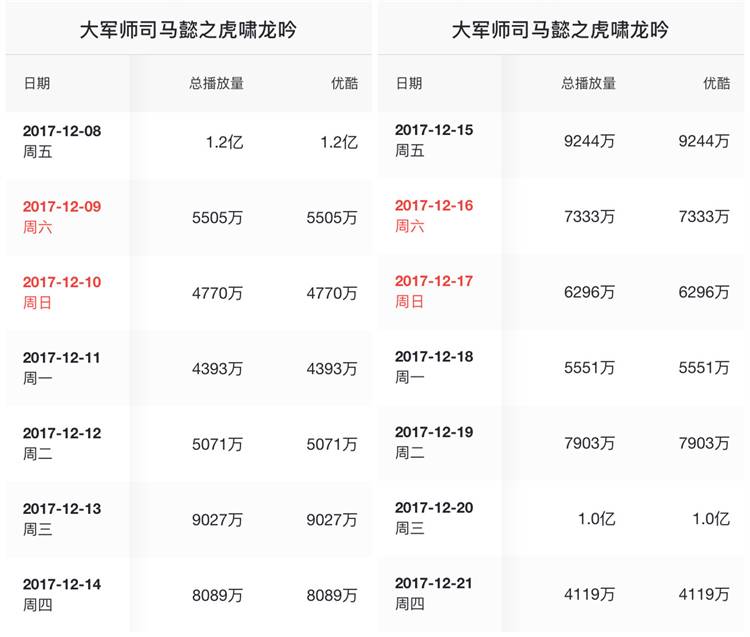Click the 2017-12-20 date cell
This screenshot has height=637, width=750.
pos(434,508)
